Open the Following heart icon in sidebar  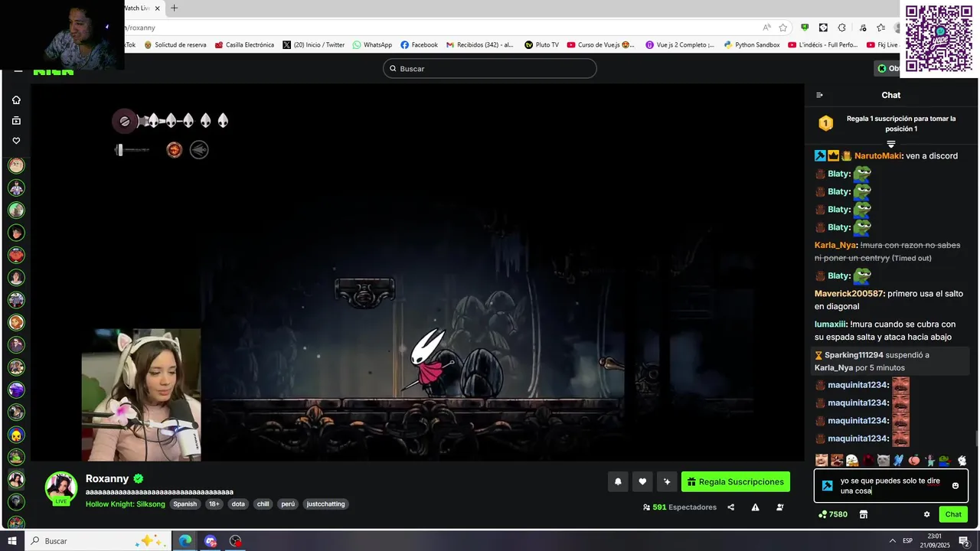tap(16, 141)
